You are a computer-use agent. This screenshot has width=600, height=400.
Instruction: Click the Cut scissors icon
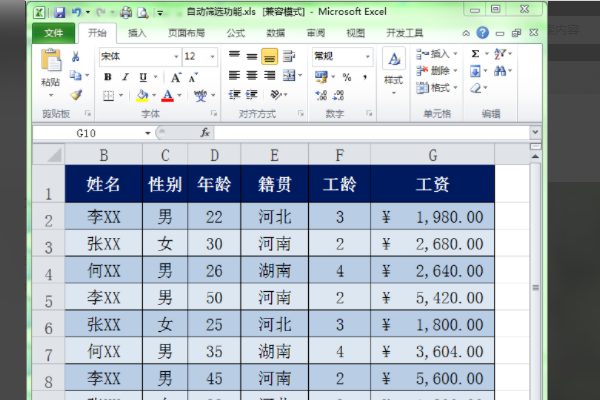[75, 57]
